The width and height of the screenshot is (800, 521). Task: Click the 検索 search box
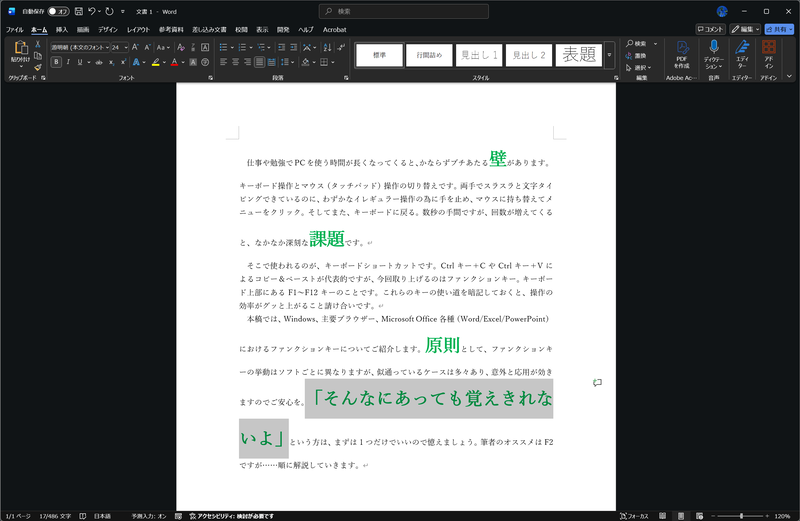[x=404, y=11]
